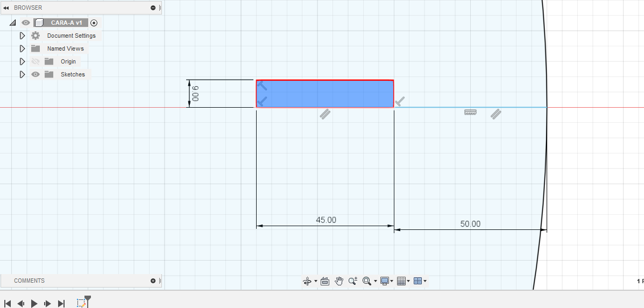Open the Viewports dropdown arrow
Viewport: 644px width, 308px height.
click(424, 281)
